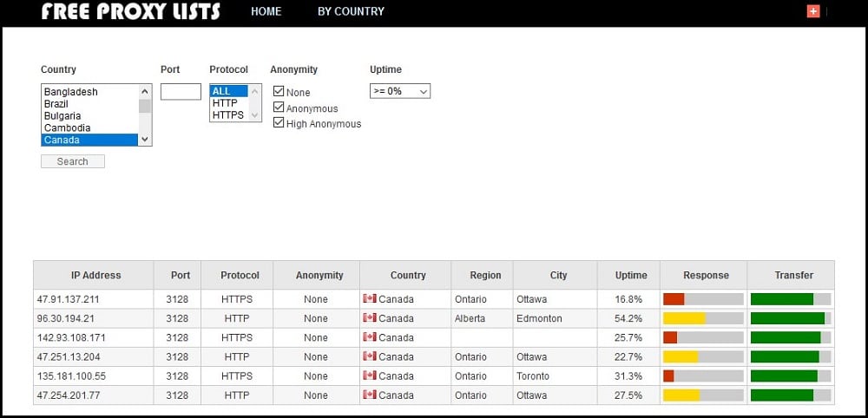The width and height of the screenshot is (868, 418).
Task: Select HTTP in Protocol list
Action: (x=229, y=103)
